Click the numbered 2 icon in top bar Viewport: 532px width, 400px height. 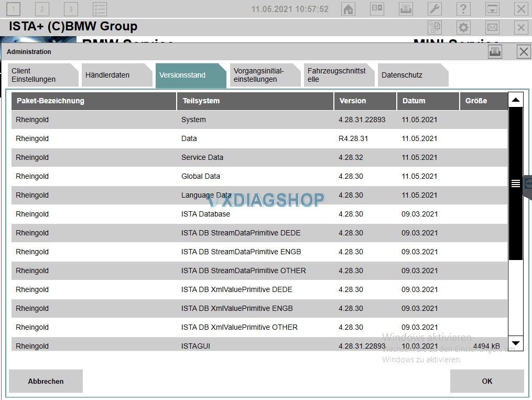pos(42,9)
